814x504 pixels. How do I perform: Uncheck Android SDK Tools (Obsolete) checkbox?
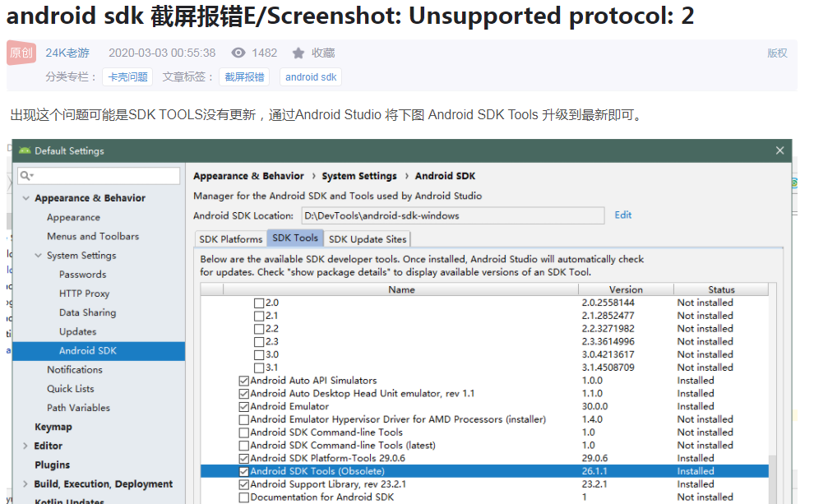coord(244,471)
